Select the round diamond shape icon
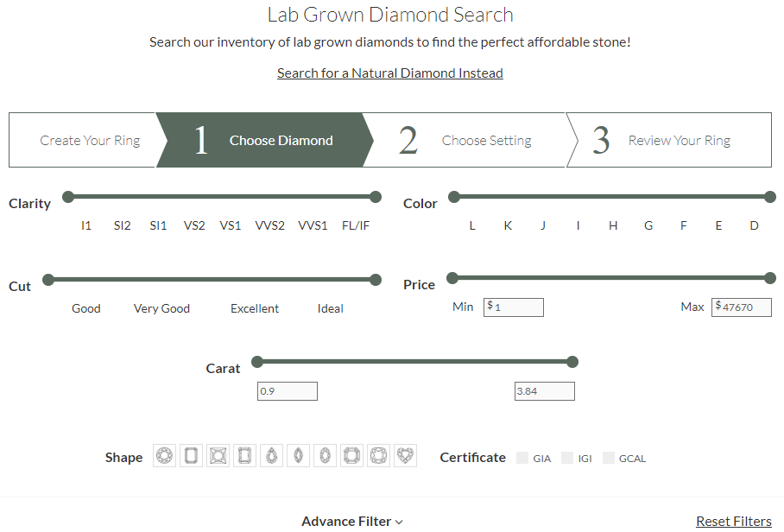 (x=164, y=456)
